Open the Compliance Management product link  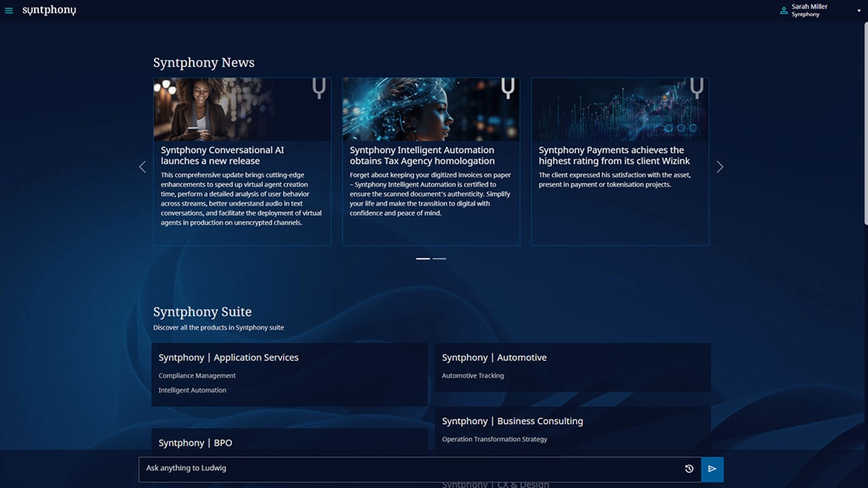[197, 375]
